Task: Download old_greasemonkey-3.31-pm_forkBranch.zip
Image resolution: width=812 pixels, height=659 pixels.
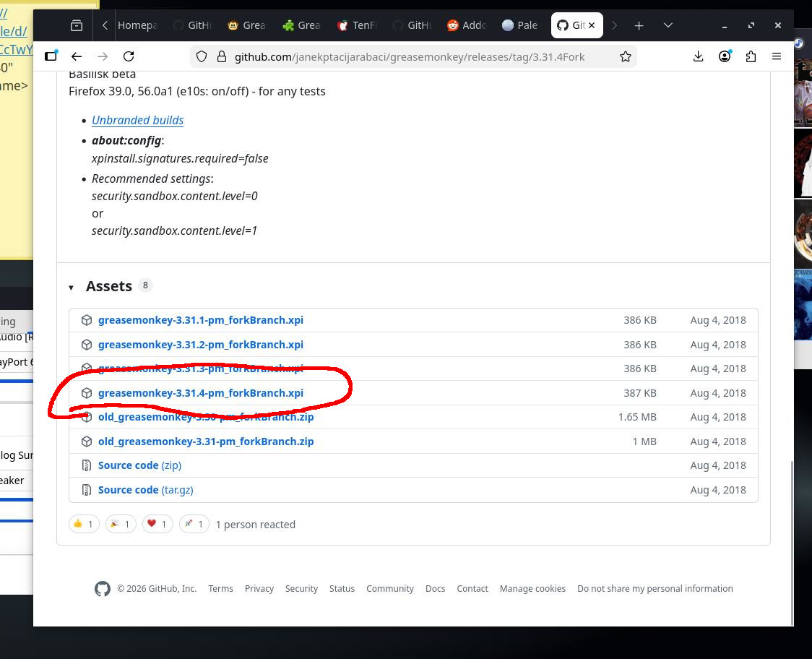Action: click(206, 442)
